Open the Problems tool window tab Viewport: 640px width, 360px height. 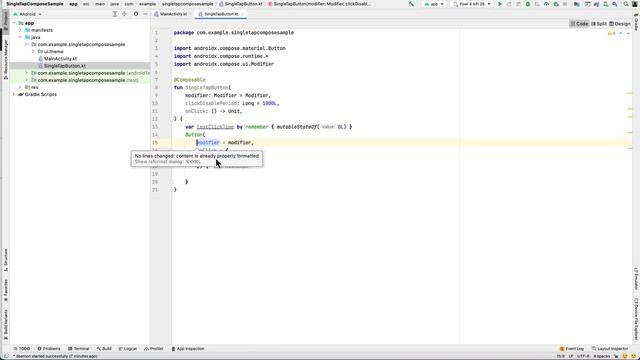49,349
